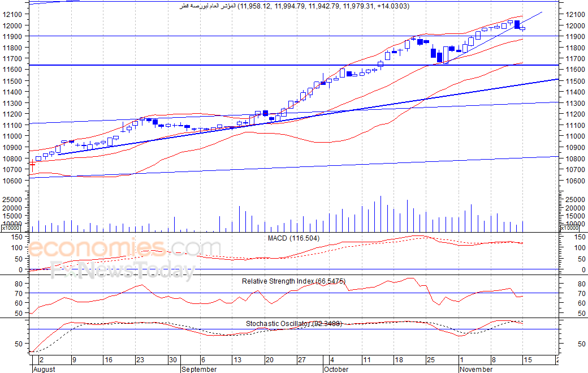This screenshot has height=373, width=588.
Task: Click the November month label
Action: pyautogui.click(x=476, y=369)
